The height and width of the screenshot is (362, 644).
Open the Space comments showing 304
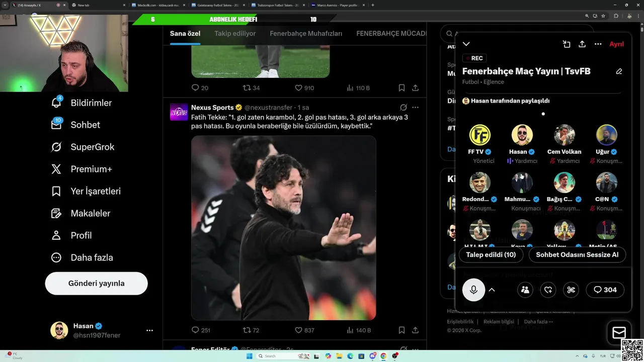[605, 290]
